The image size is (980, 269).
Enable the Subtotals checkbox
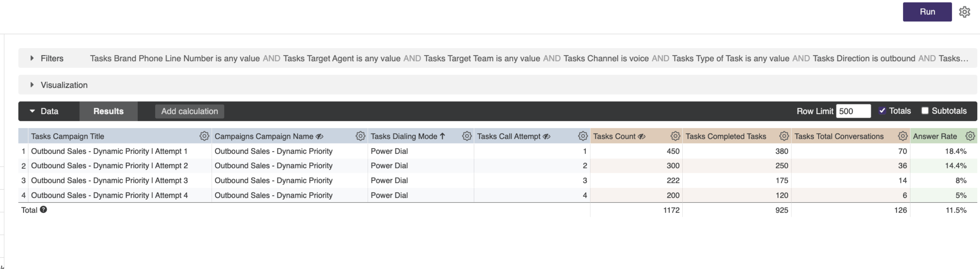point(925,111)
